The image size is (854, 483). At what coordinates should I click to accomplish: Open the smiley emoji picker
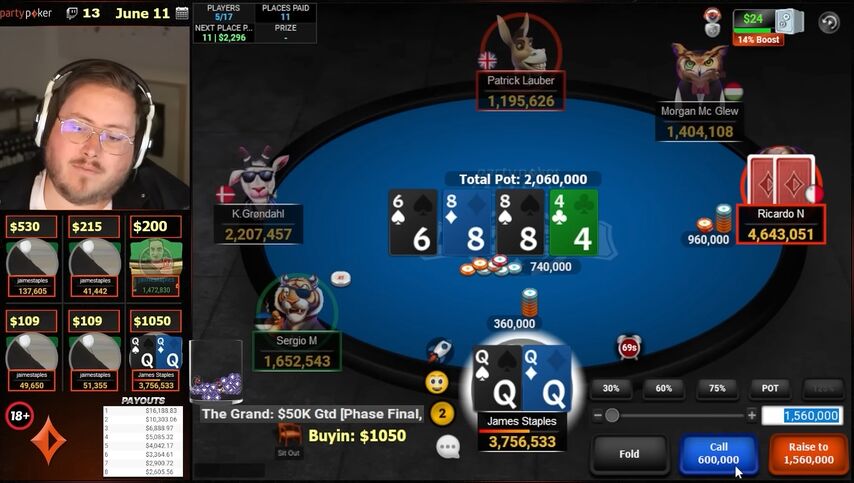coord(437,382)
